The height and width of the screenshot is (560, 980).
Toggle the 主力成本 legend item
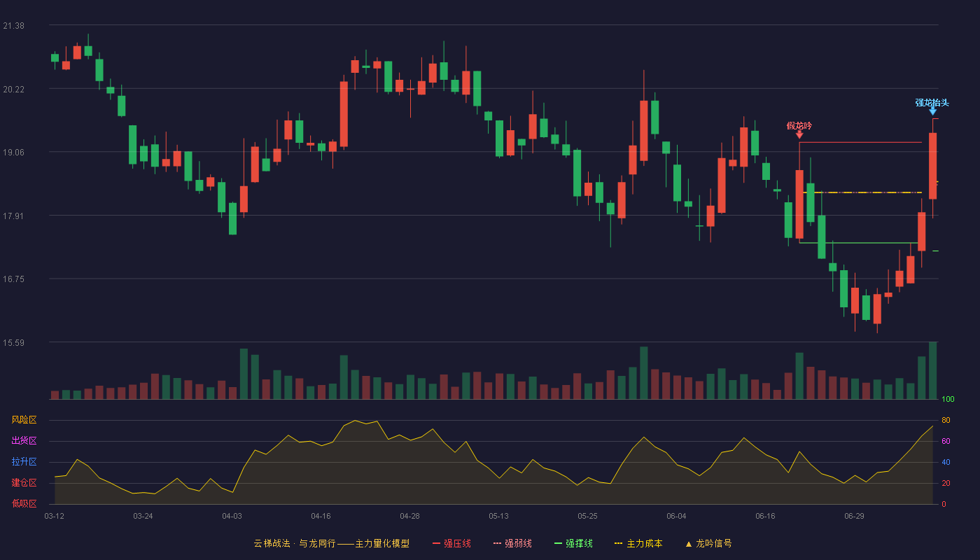[x=638, y=543]
